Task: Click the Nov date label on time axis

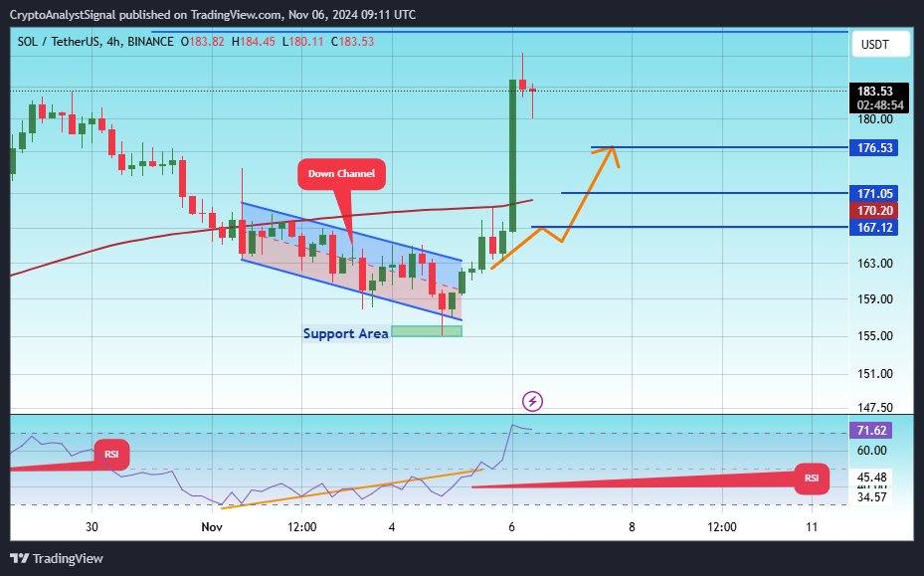Action: click(x=212, y=527)
